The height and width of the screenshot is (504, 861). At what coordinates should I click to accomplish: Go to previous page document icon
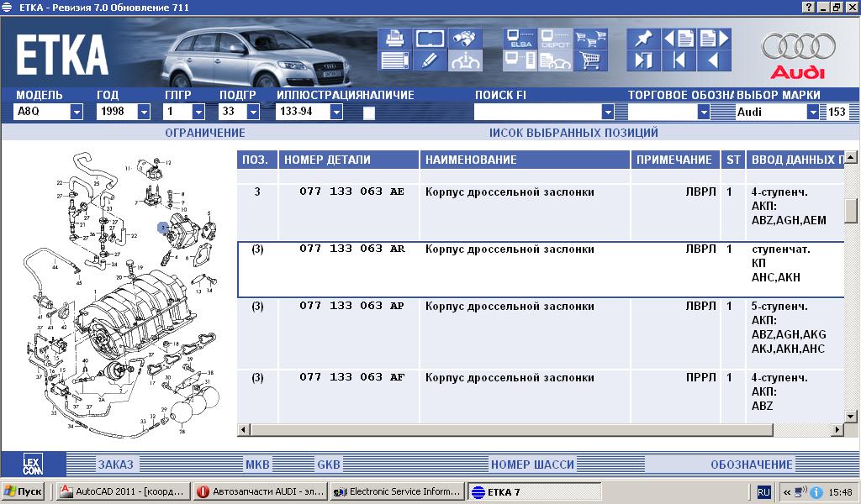coord(679,39)
